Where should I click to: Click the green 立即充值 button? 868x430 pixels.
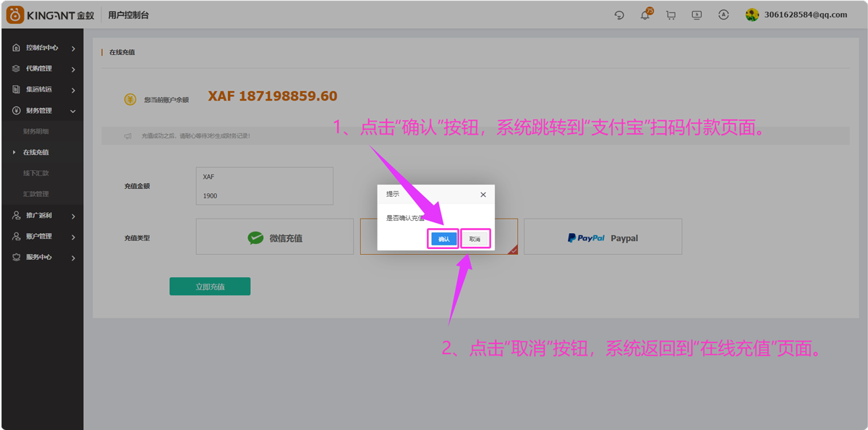(210, 287)
